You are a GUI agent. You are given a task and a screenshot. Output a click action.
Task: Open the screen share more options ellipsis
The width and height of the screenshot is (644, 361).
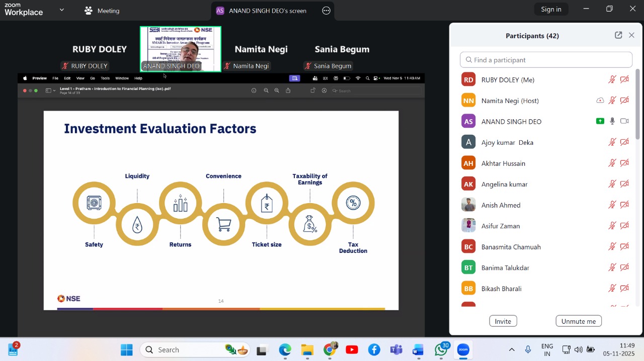326,11
